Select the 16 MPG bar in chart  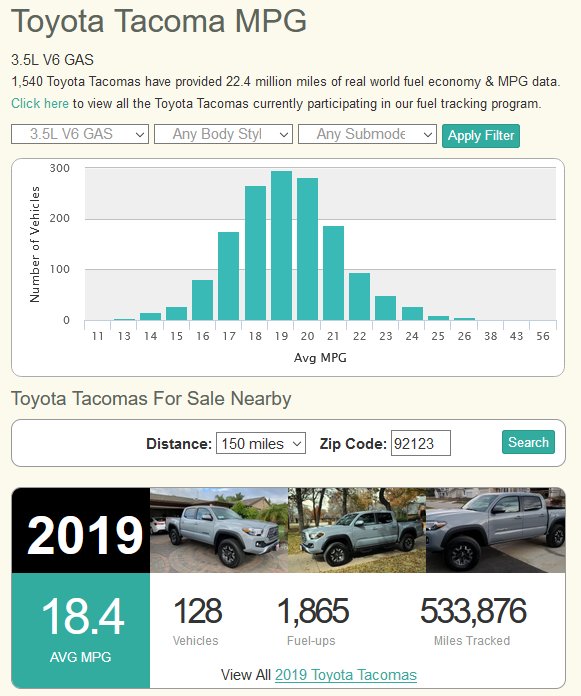pos(202,300)
